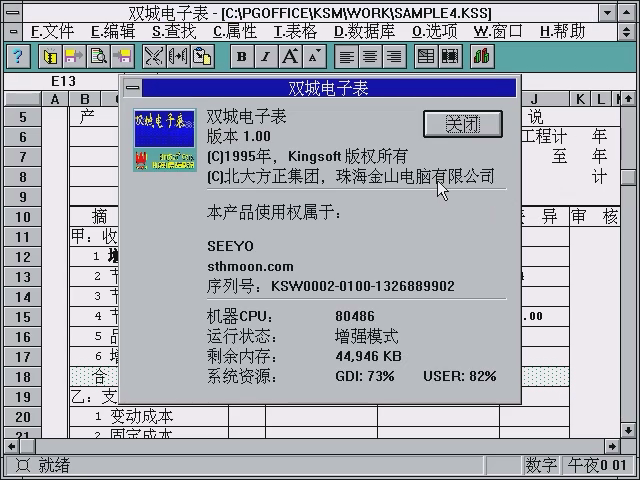The width and height of the screenshot is (640, 480).
Task: Click the vertical scrollbar thumb
Action: tap(628, 177)
